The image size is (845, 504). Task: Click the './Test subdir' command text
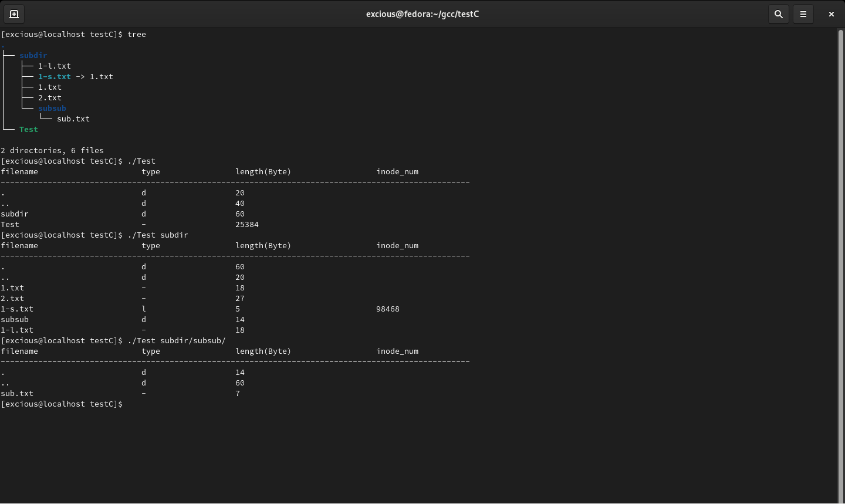(x=158, y=235)
